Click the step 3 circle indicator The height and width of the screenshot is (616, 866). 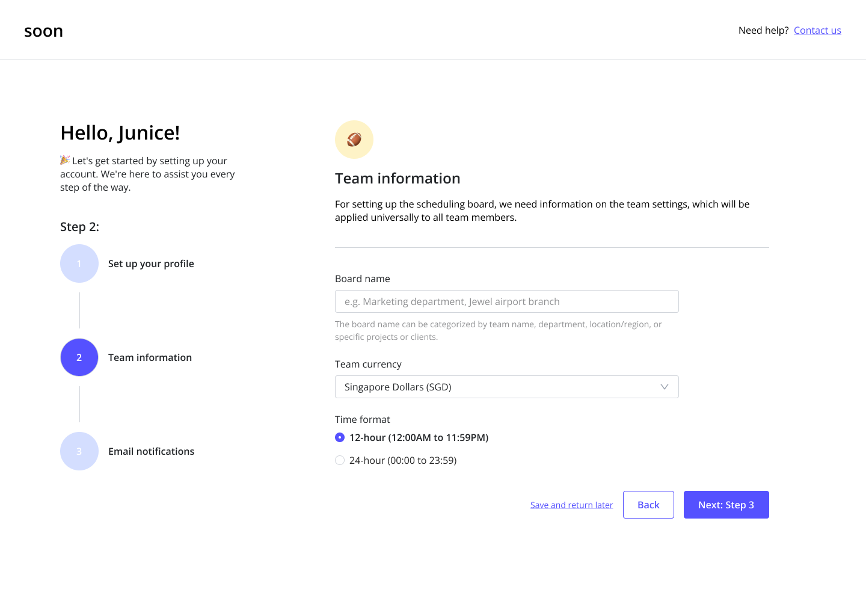pyautogui.click(x=79, y=451)
